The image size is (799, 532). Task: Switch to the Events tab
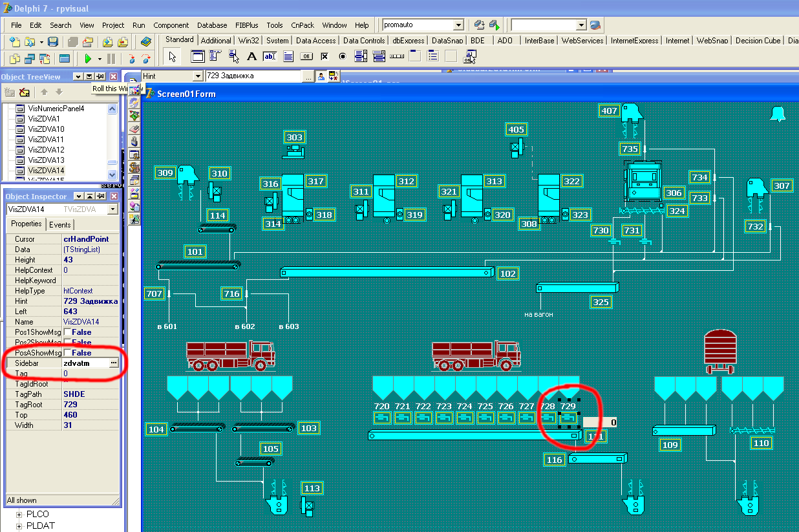coord(60,224)
